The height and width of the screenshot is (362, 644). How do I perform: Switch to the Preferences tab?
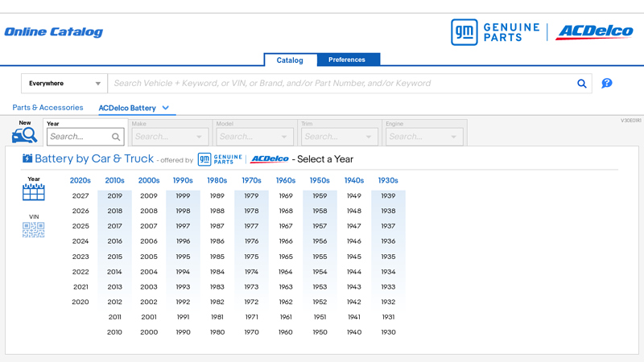click(x=347, y=60)
